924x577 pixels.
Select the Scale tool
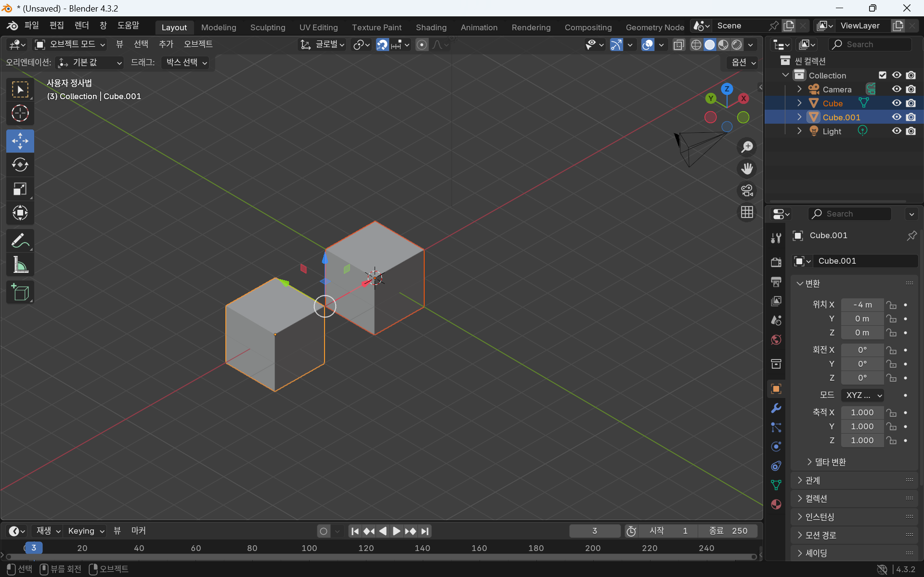(x=20, y=189)
